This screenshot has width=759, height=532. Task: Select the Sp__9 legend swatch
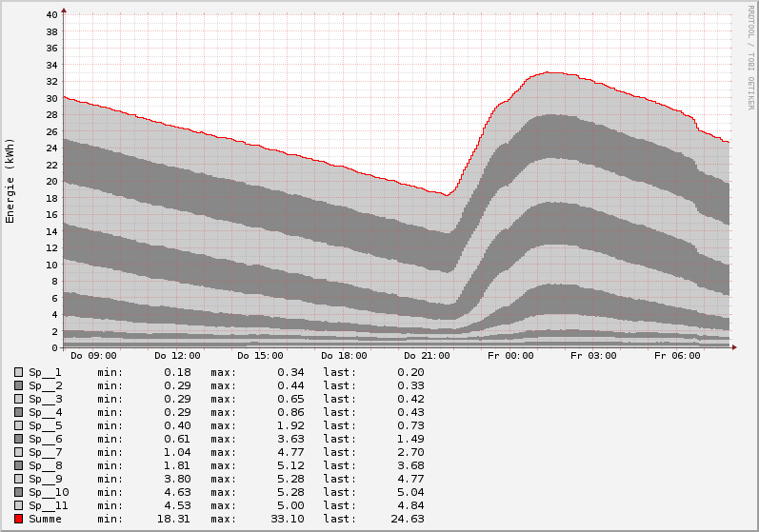click(18, 479)
